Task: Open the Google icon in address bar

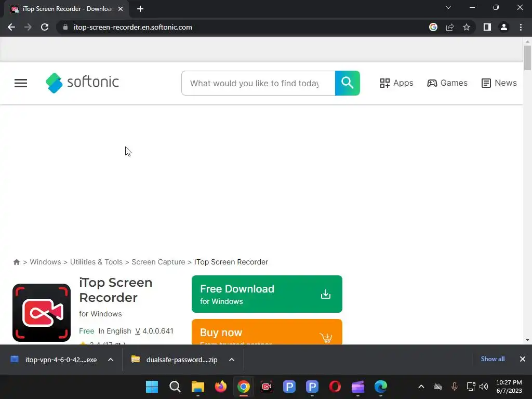Action: coord(433,27)
